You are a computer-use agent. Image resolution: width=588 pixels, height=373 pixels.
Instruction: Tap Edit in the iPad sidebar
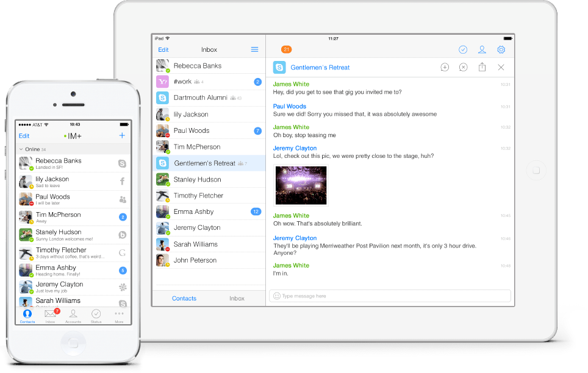click(x=163, y=49)
